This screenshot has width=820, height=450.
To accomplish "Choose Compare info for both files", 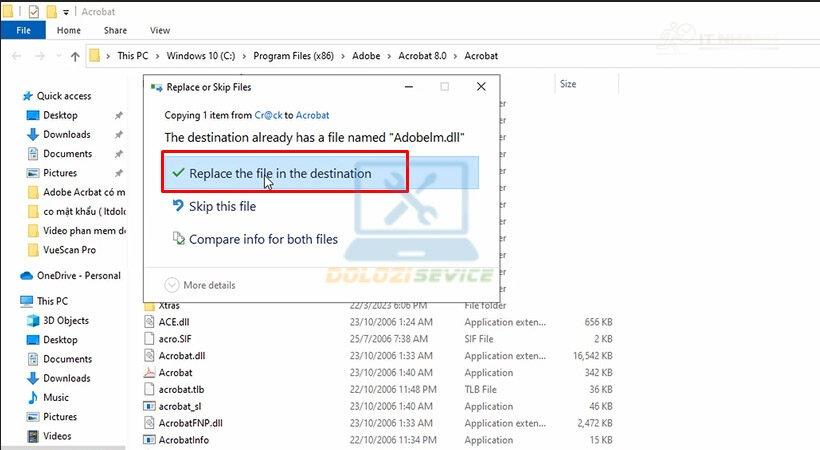I will point(255,239).
